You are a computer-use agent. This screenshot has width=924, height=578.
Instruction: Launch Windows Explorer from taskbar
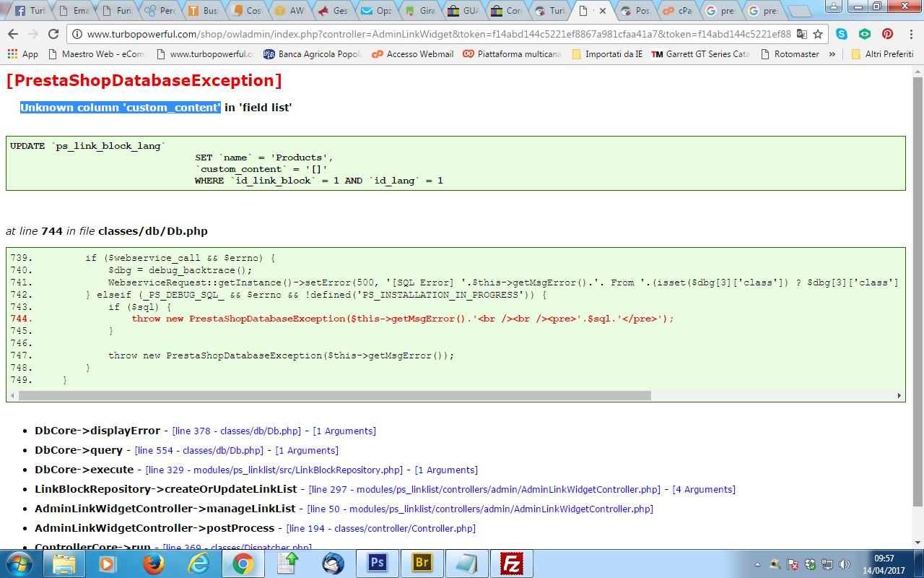[x=64, y=563]
